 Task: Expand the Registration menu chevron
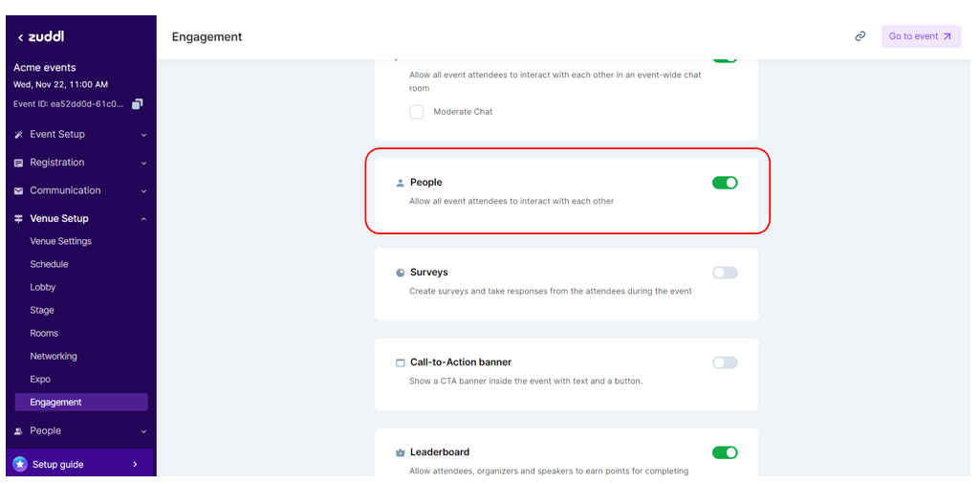(144, 164)
